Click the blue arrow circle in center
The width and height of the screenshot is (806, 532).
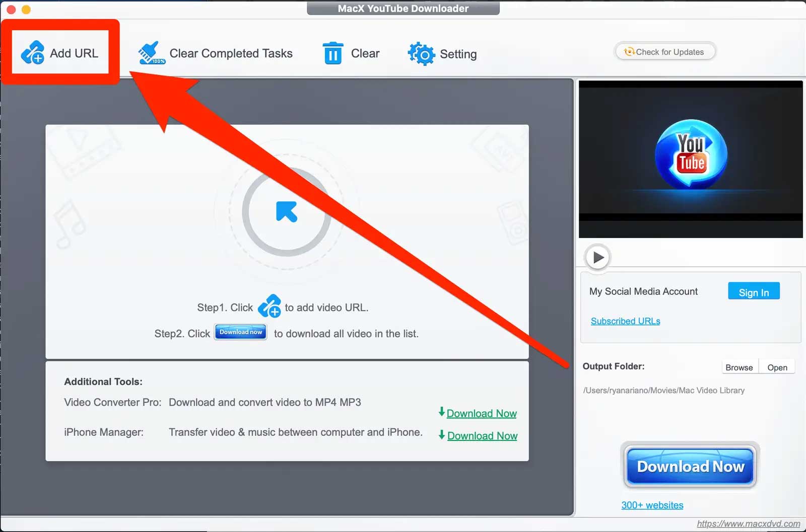(x=287, y=212)
